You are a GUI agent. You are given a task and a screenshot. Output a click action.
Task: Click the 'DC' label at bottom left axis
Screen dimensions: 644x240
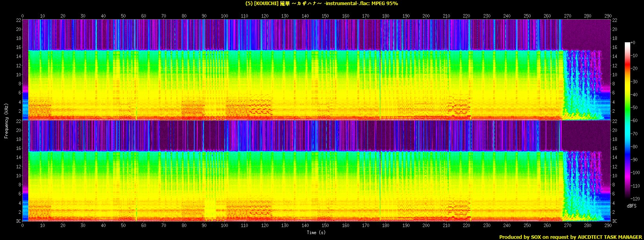point(18,221)
